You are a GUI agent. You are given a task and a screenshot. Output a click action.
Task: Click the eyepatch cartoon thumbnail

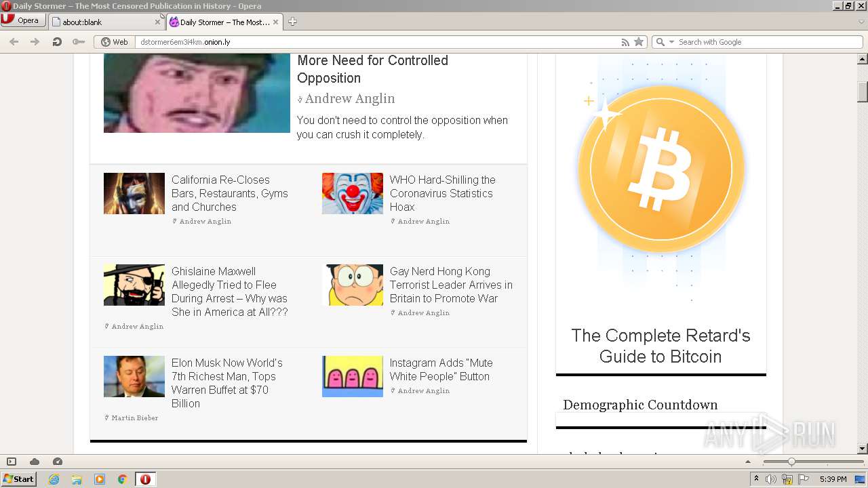(x=134, y=285)
